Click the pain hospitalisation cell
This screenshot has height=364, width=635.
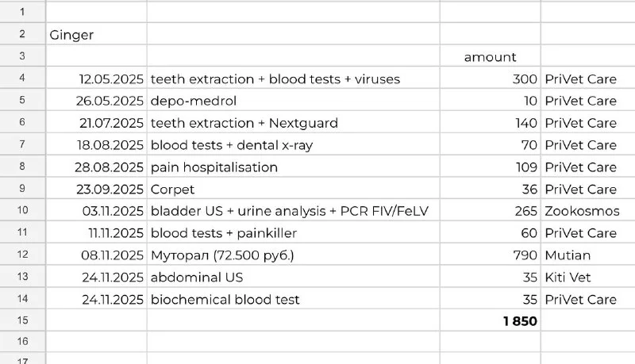(214, 167)
